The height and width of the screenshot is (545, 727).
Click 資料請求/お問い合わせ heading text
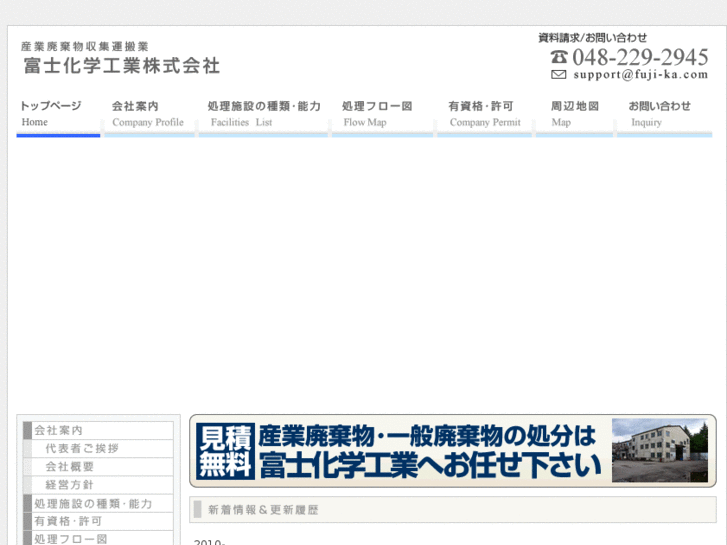pyautogui.click(x=592, y=38)
